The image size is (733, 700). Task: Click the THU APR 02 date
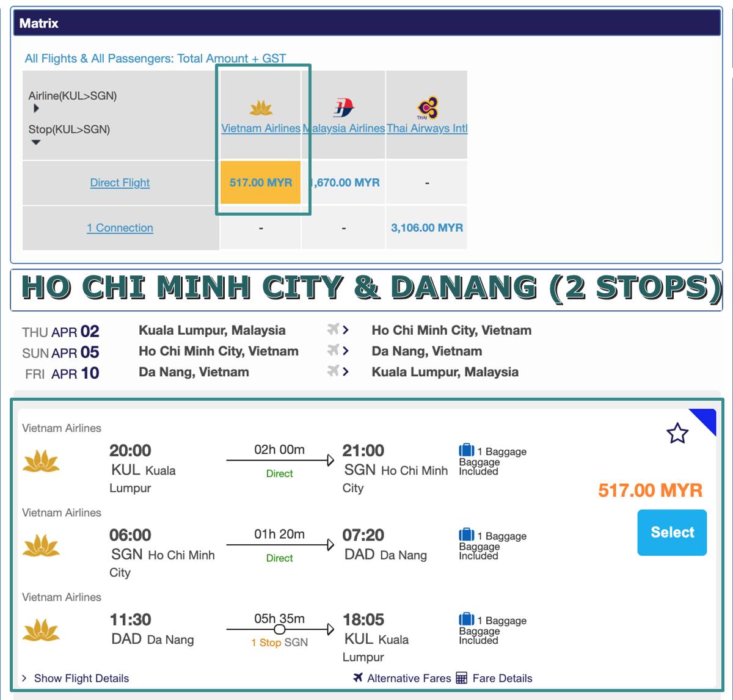[60, 331]
